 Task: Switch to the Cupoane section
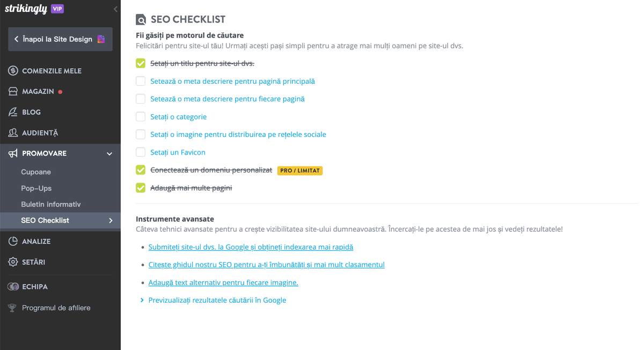point(35,172)
